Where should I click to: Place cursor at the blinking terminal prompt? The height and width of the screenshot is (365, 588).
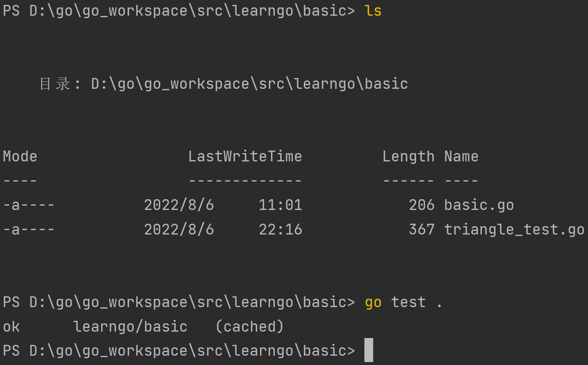tap(369, 350)
